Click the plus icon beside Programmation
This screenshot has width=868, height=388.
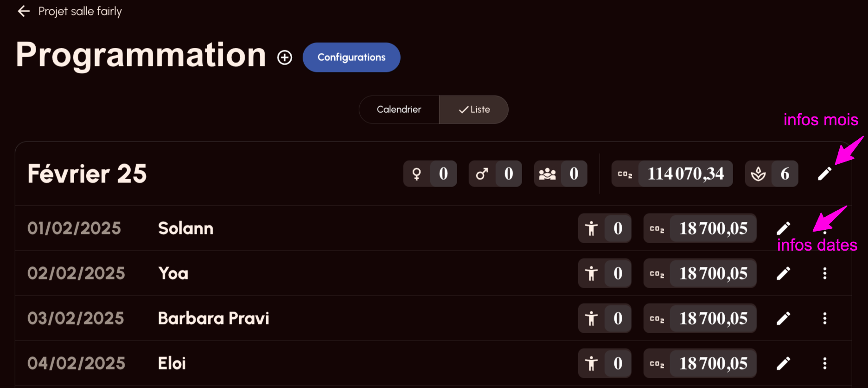(x=285, y=58)
